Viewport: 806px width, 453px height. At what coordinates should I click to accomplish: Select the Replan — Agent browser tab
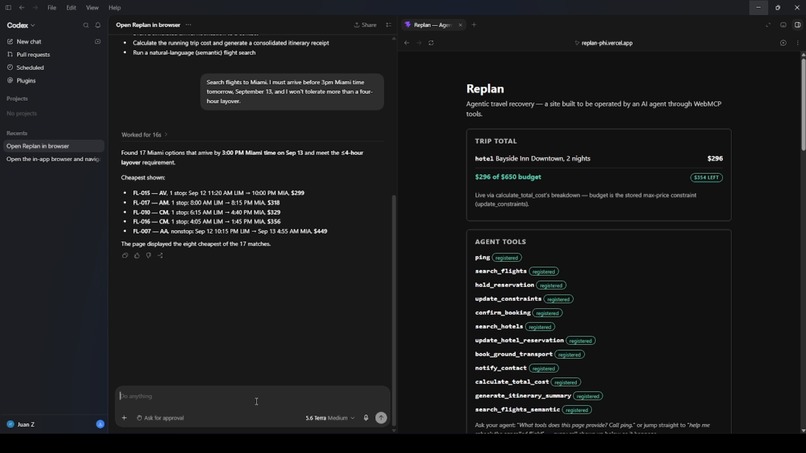[x=432, y=25]
